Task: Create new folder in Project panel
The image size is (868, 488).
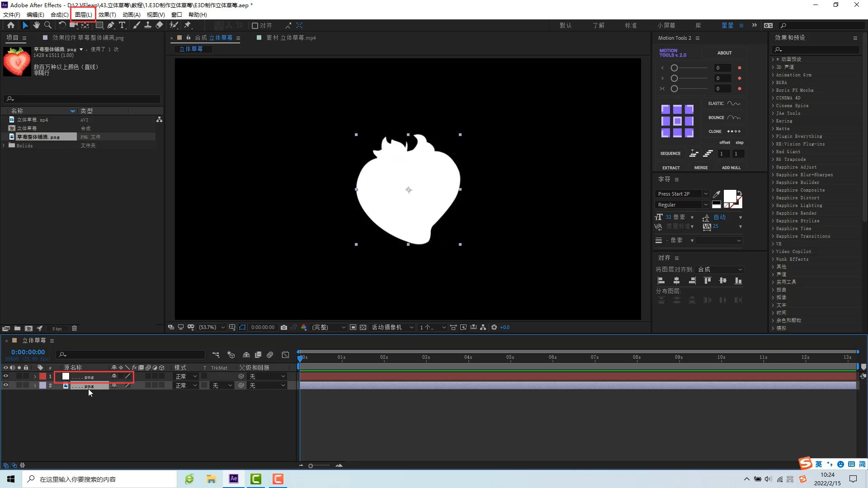Action: pos(17,328)
